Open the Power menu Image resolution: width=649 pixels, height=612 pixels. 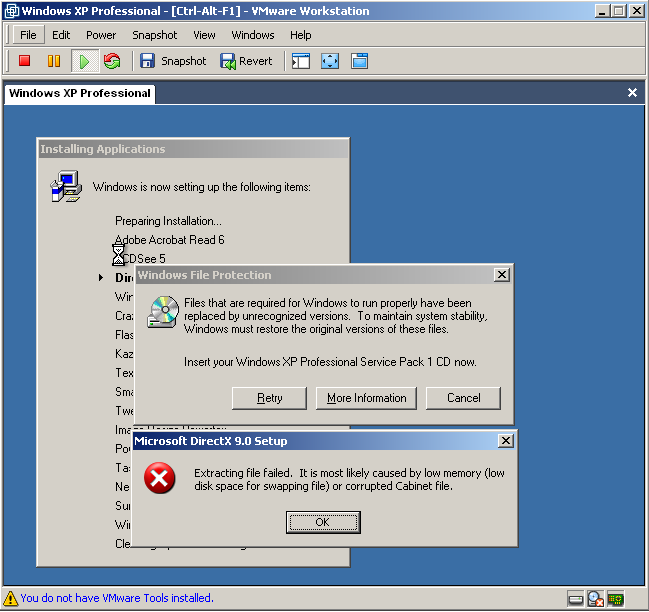tap(101, 35)
